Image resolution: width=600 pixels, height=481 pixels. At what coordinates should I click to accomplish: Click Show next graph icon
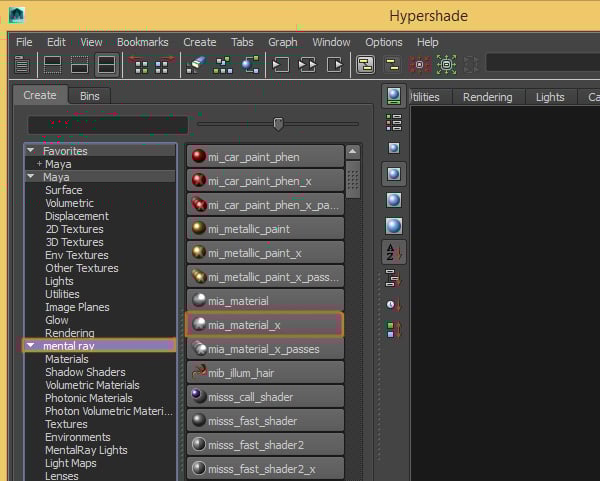click(162, 65)
